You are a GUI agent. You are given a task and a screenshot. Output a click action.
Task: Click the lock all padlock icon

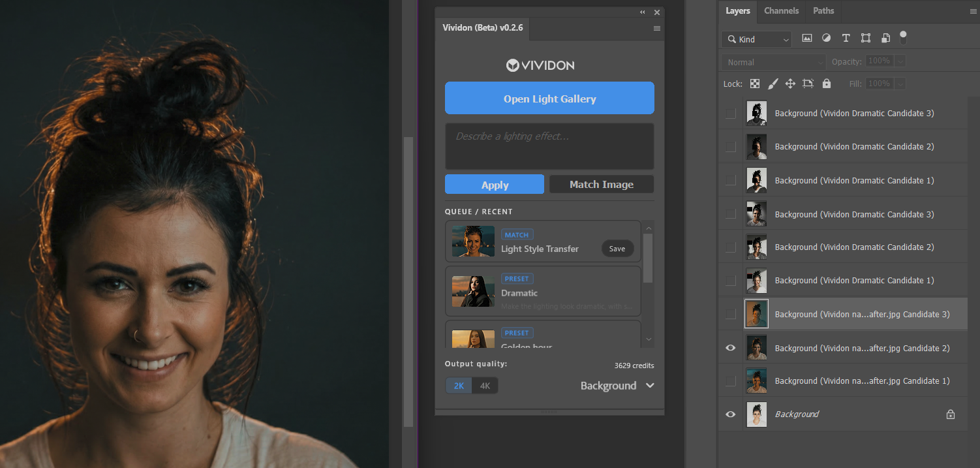pos(826,84)
